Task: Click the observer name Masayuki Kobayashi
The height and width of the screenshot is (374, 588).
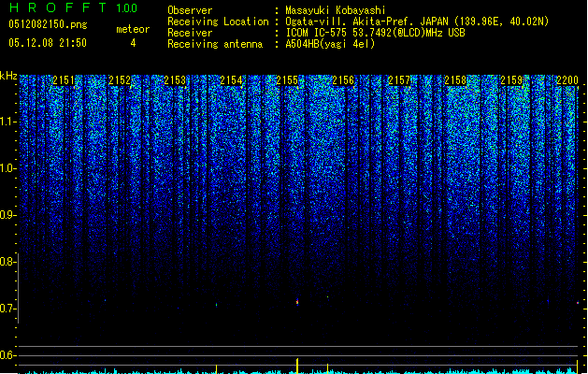Action: pyautogui.click(x=336, y=10)
